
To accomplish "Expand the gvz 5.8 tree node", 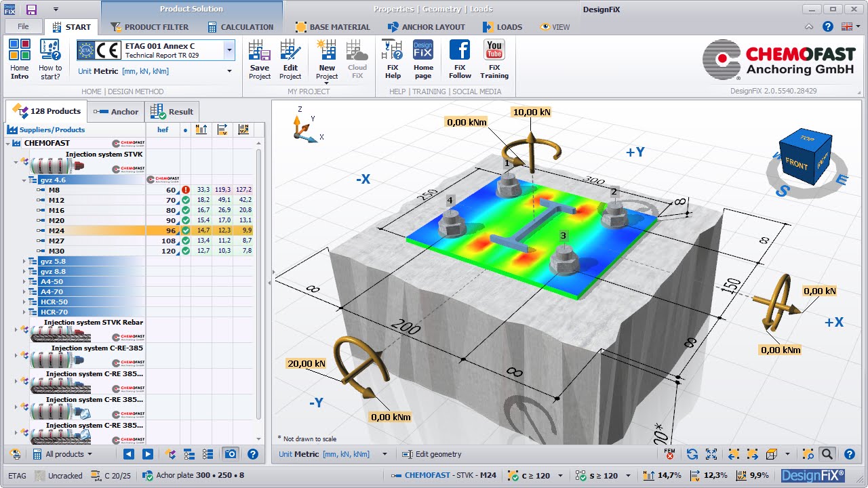I will tap(24, 262).
